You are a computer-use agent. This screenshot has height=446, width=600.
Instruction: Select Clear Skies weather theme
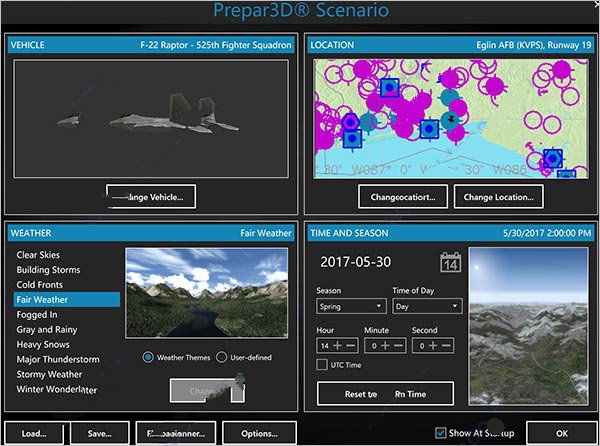67,255
